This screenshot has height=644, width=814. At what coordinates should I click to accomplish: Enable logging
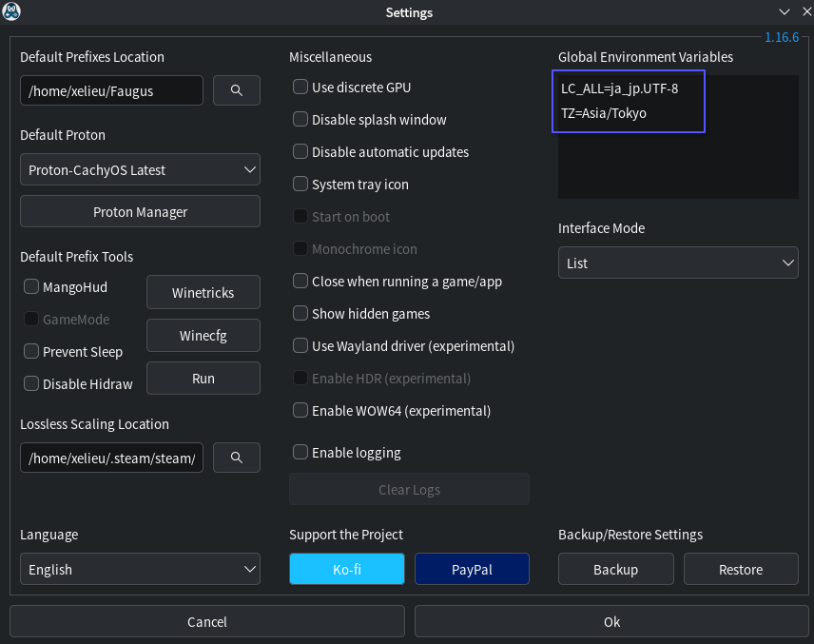tap(300, 452)
